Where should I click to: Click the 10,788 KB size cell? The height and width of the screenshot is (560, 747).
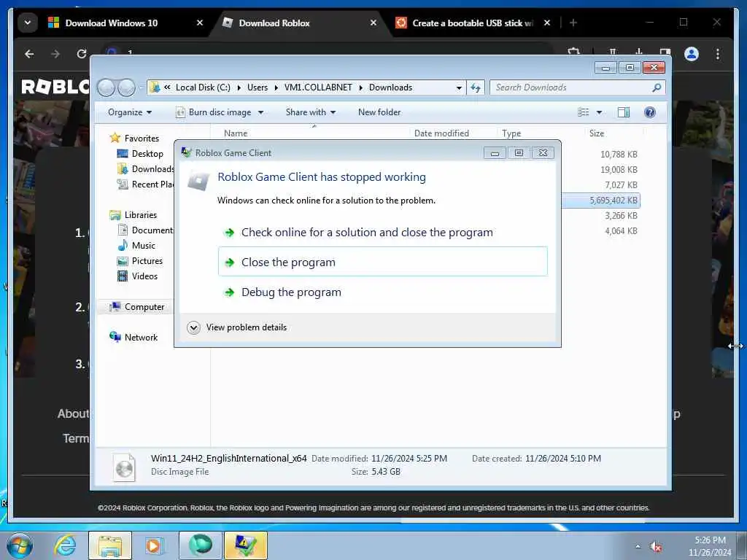pyautogui.click(x=619, y=155)
